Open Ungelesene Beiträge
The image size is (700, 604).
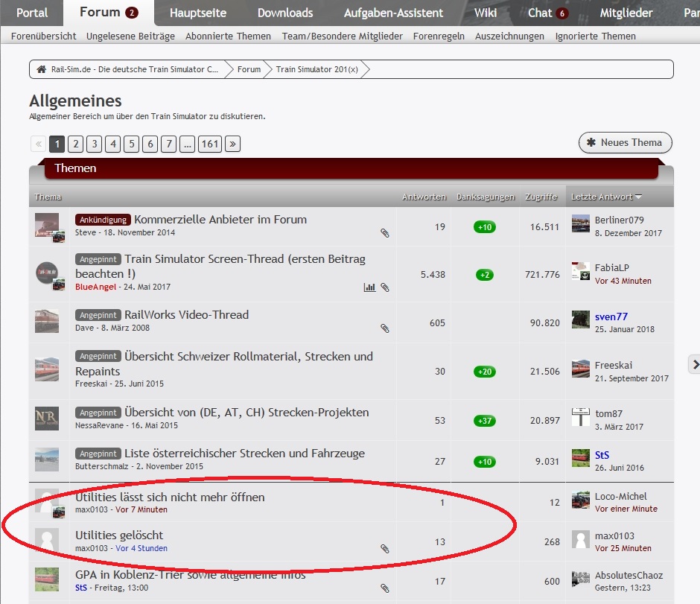(x=130, y=36)
